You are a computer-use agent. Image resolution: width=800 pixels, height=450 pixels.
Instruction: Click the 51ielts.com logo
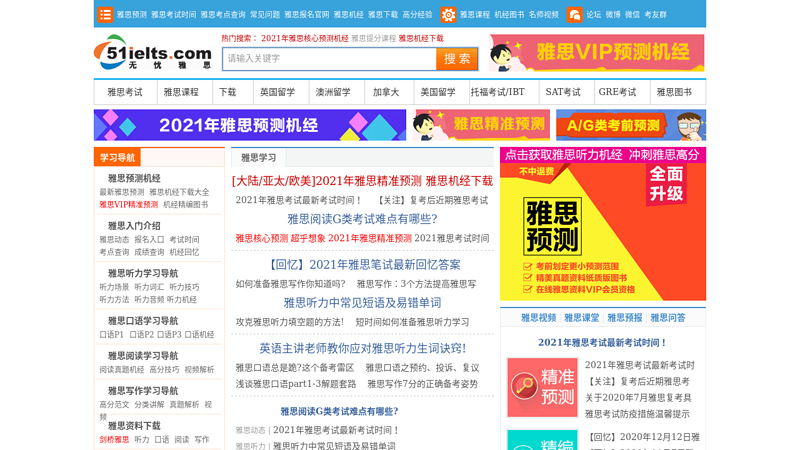153,53
